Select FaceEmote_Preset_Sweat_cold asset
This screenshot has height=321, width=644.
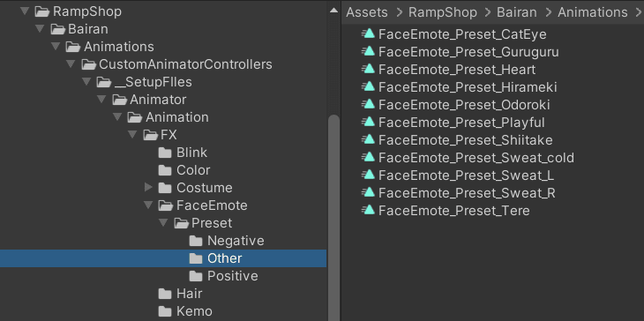pos(476,158)
